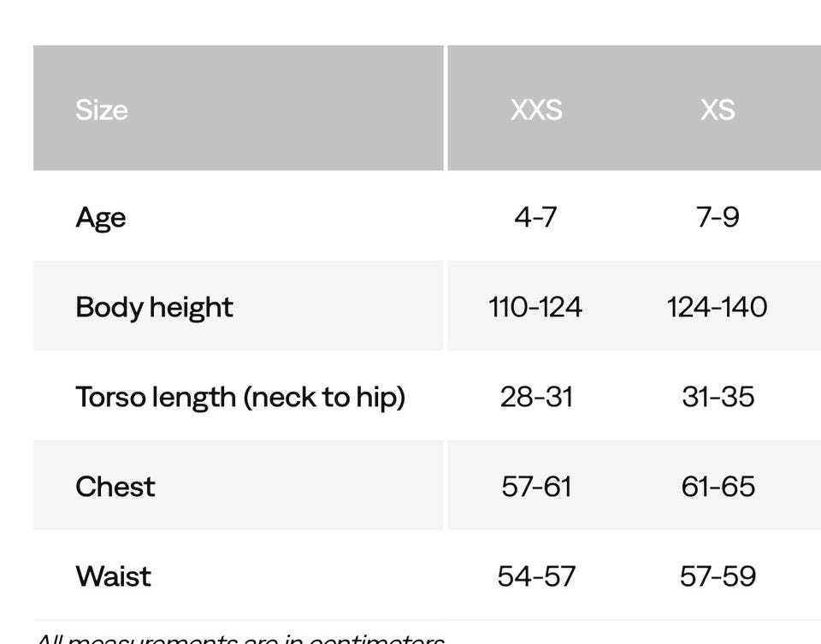The height and width of the screenshot is (644, 821).
Task: Click the XS age value 7-9
Action: click(x=718, y=217)
